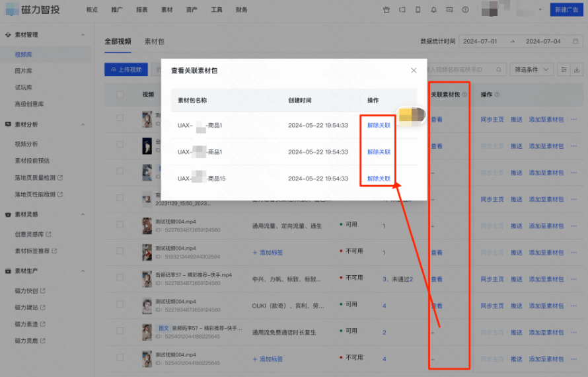
Task: Check the last video row checkbox
Action: (x=120, y=358)
